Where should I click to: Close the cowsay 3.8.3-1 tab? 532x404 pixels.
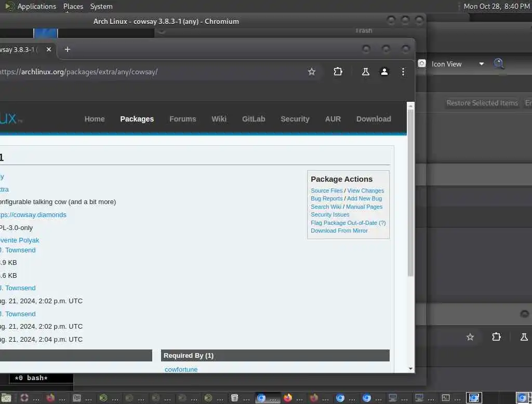coord(49,49)
